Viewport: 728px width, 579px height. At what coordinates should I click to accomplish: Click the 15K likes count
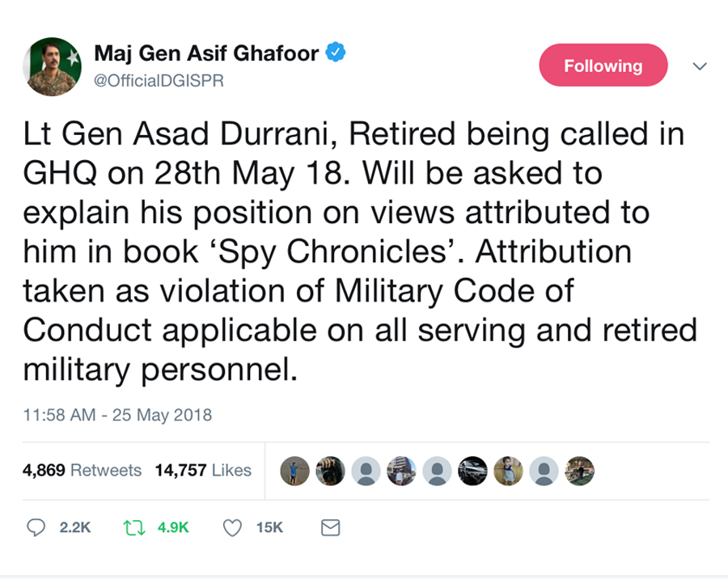[269, 527]
